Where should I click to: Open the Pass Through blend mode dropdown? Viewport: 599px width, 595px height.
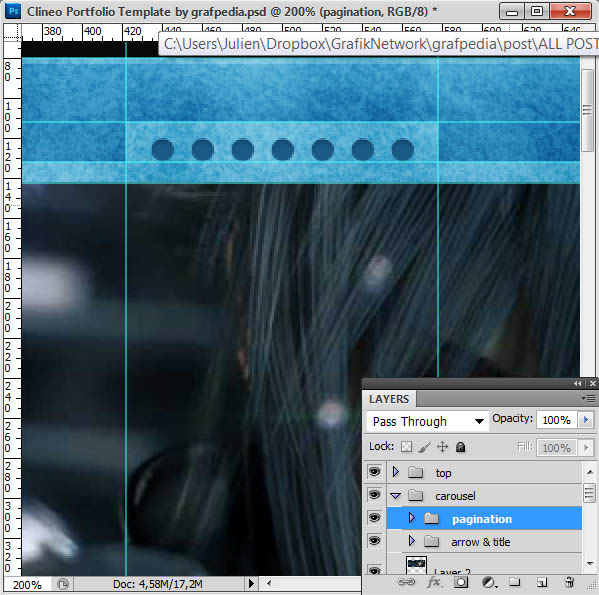[x=428, y=421]
